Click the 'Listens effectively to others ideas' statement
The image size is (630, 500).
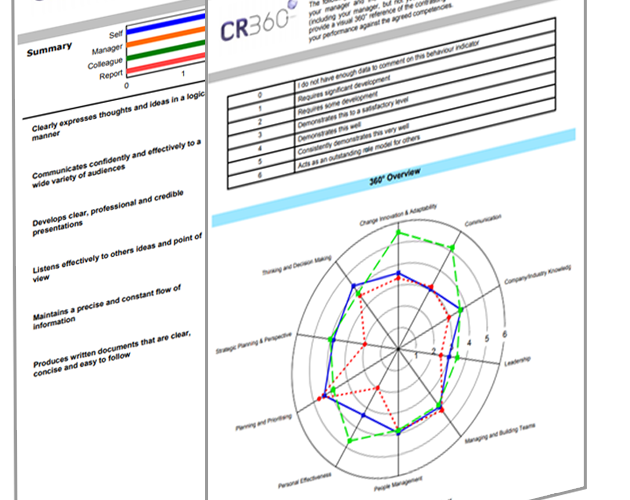point(117,257)
